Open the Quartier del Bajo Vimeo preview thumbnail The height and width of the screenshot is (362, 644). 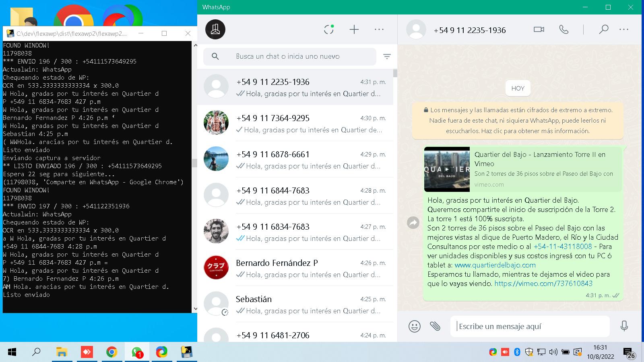pyautogui.click(x=447, y=169)
